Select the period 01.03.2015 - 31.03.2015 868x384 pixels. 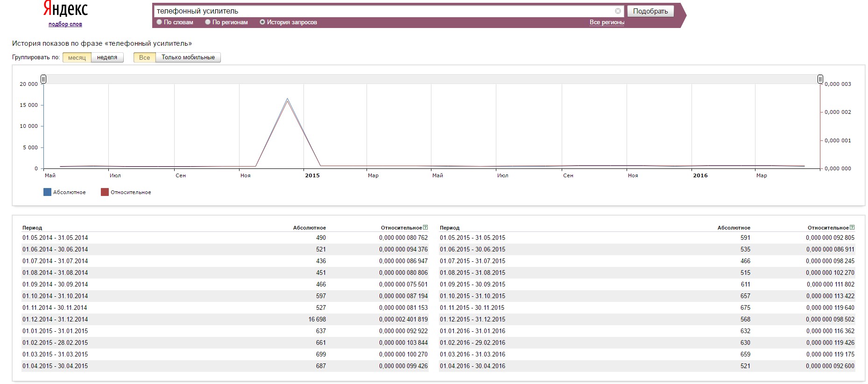coord(55,354)
